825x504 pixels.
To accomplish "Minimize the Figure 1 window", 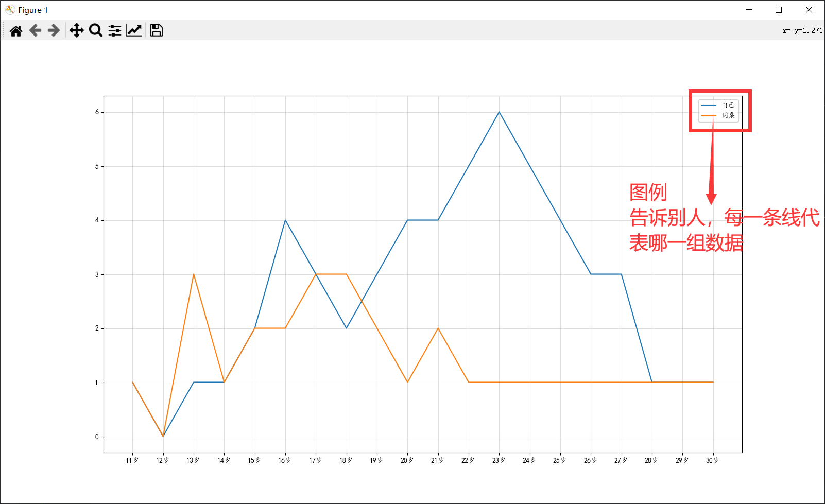I will 749,10.
